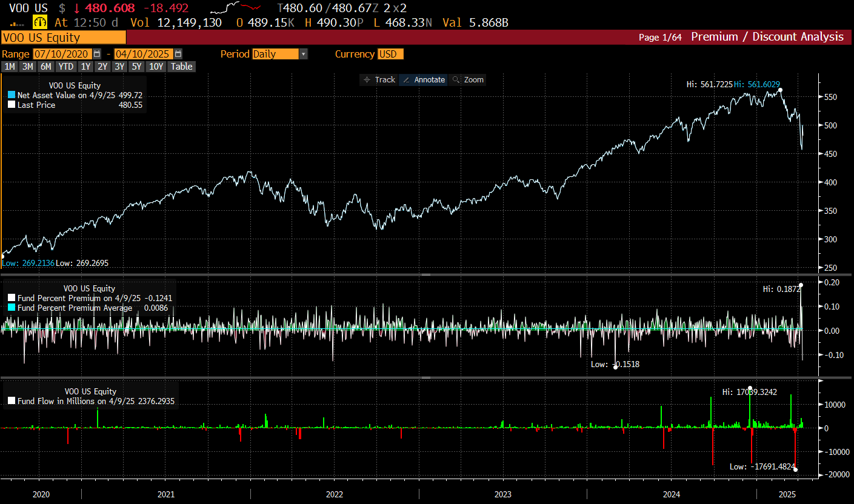
Task: Open calendar picker for range end date
Action: pos(178,54)
